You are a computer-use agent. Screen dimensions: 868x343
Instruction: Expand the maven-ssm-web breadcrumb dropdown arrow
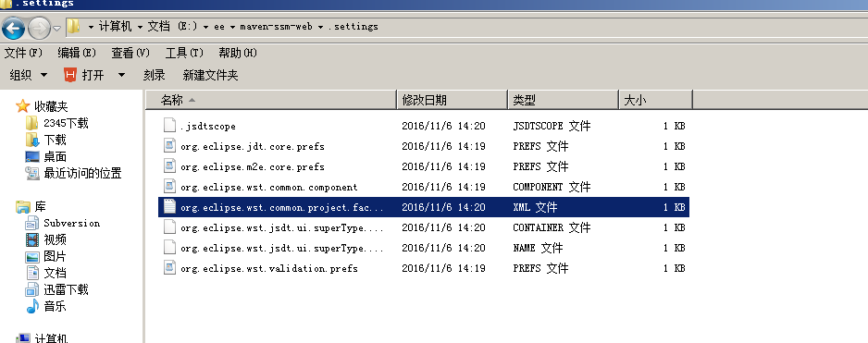320,27
